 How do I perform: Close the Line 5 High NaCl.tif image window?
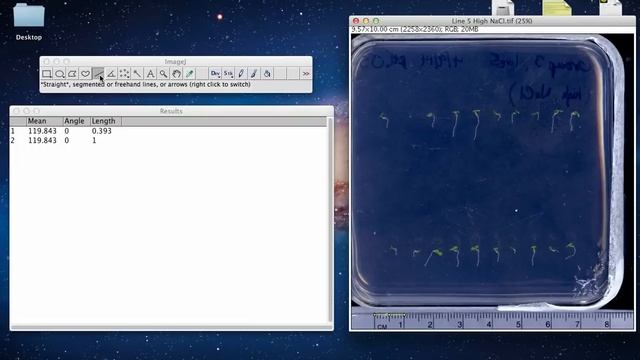(x=356, y=21)
